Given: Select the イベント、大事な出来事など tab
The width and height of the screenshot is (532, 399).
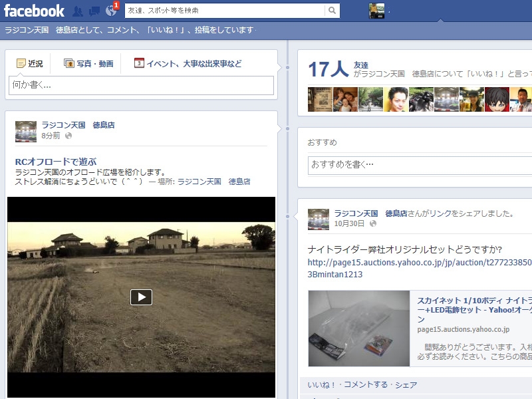Looking at the screenshot, I should 188,64.
